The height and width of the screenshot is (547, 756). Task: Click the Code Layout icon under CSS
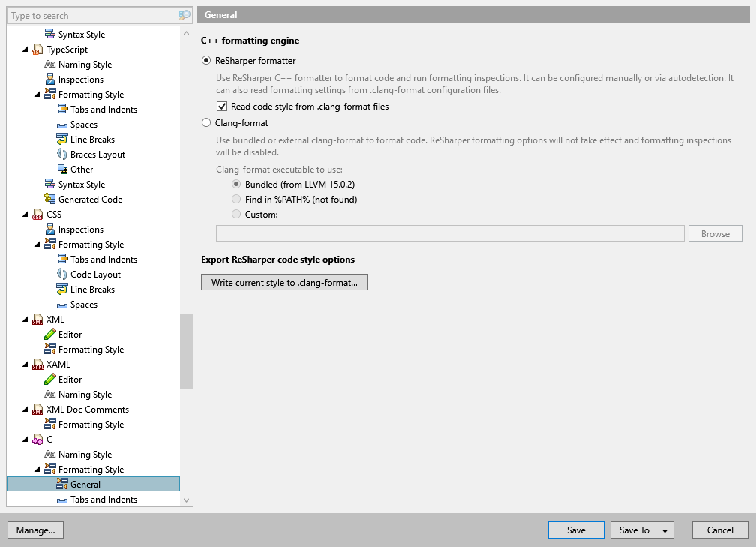coord(61,275)
